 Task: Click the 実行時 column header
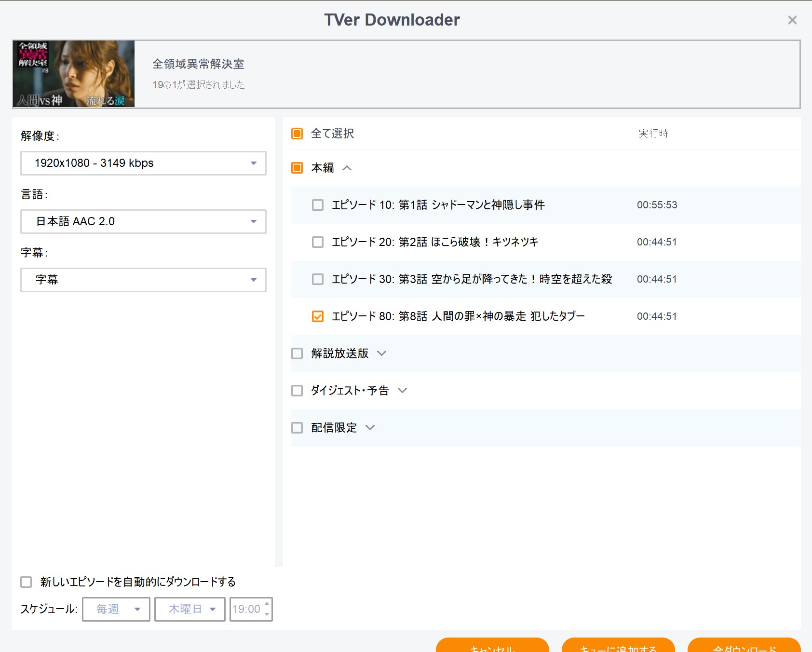coord(653,134)
